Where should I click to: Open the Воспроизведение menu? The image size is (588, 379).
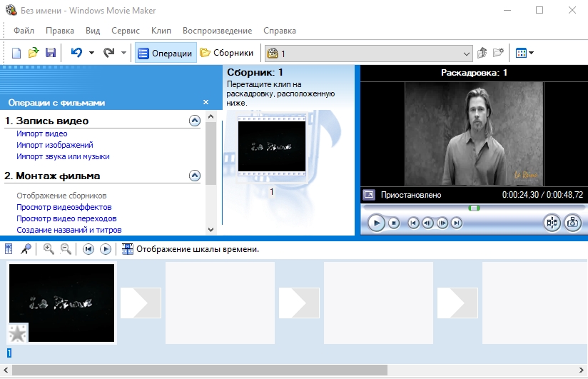tap(217, 31)
